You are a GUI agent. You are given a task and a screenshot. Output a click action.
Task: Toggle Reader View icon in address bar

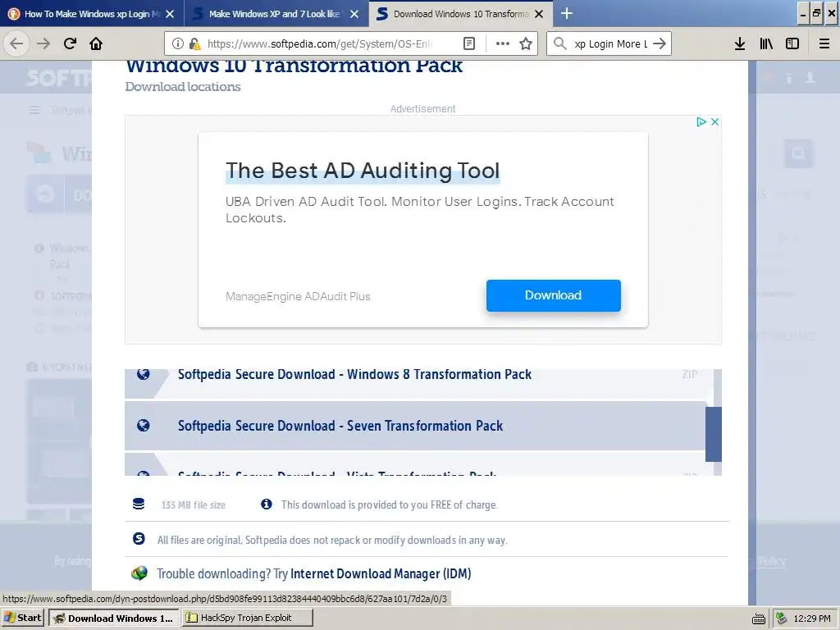pyautogui.click(x=468, y=43)
